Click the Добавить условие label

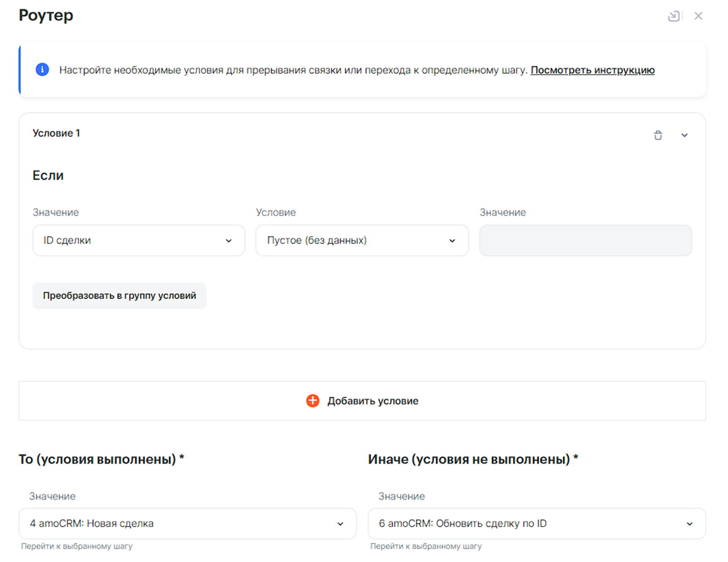click(373, 401)
